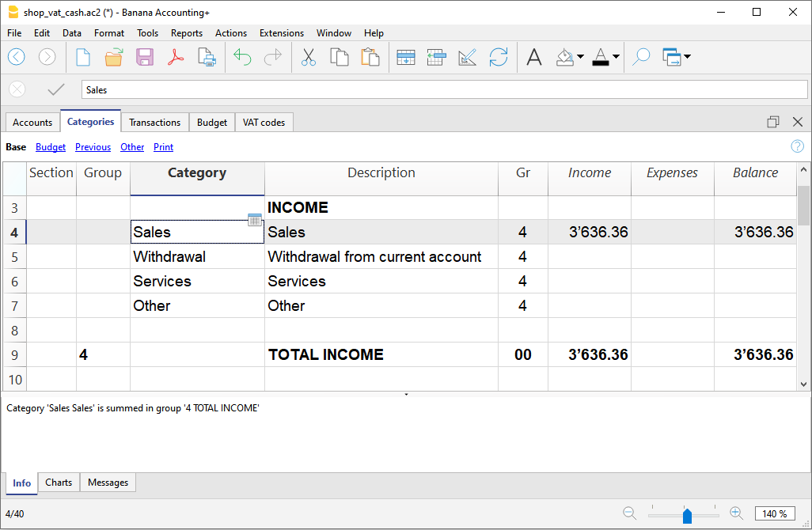The width and height of the screenshot is (812, 530).
Task: Paste from clipboard
Action: pos(370,57)
